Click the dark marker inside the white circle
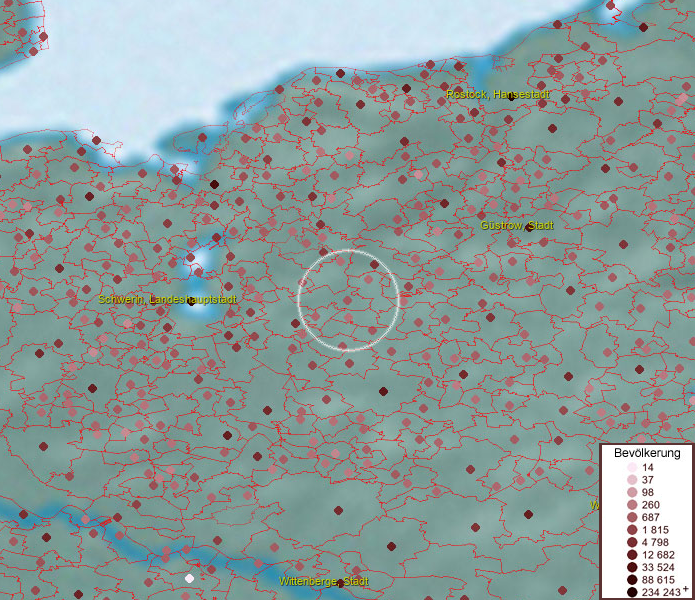The height and width of the screenshot is (600, 695). pos(374,265)
